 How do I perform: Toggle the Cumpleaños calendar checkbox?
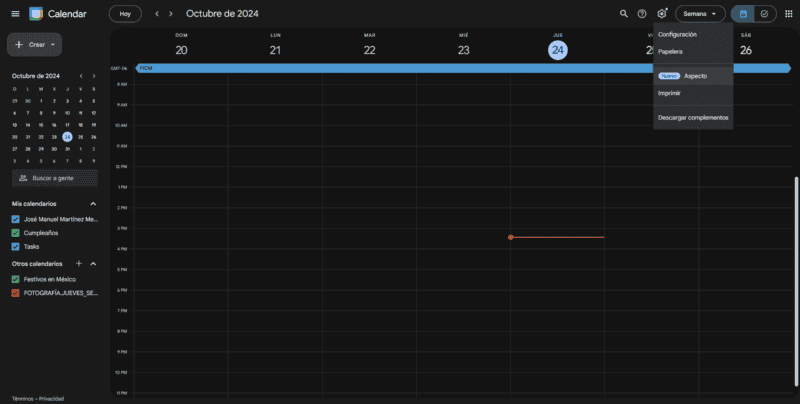15,233
